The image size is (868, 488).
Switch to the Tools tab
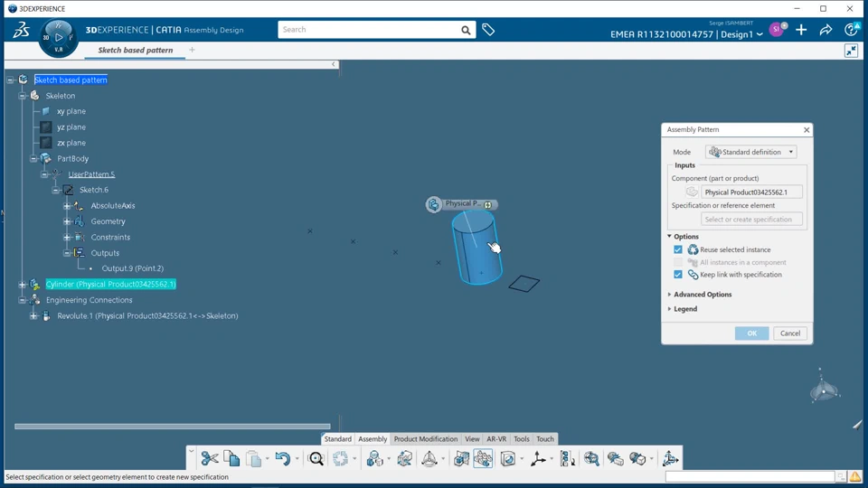point(522,439)
